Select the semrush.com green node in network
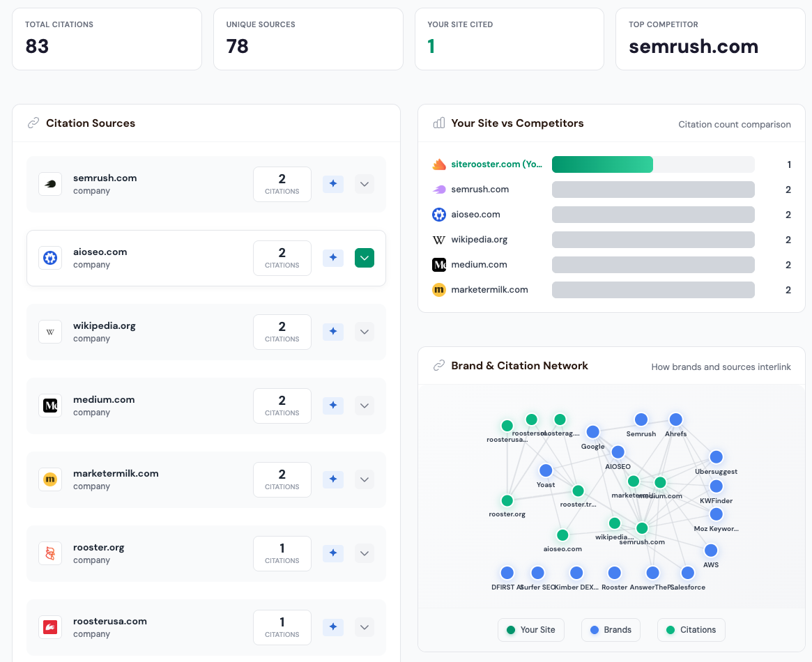This screenshot has width=812, height=662. coord(642,528)
